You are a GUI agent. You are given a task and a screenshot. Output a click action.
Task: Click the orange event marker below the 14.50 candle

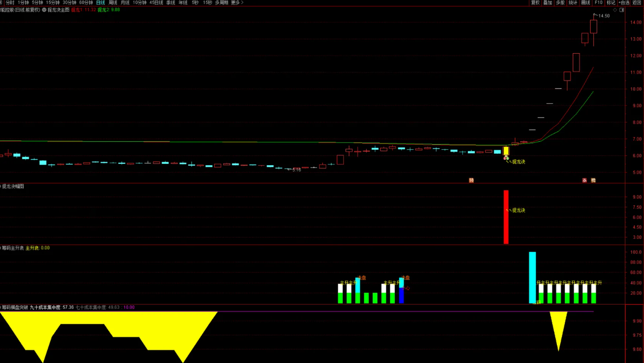pos(593,180)
